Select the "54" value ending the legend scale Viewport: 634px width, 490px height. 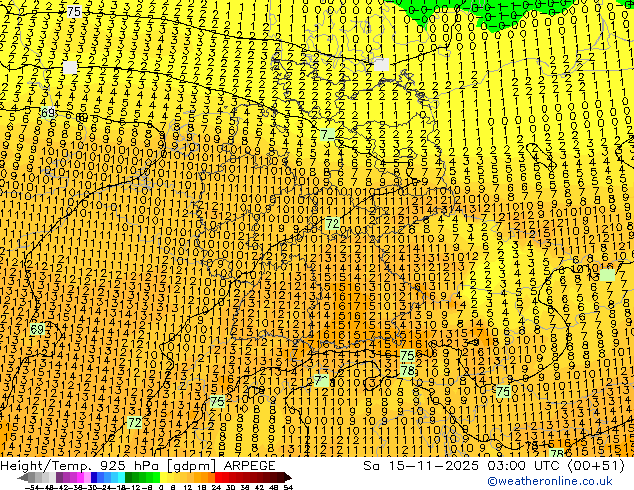coord(288,488)
